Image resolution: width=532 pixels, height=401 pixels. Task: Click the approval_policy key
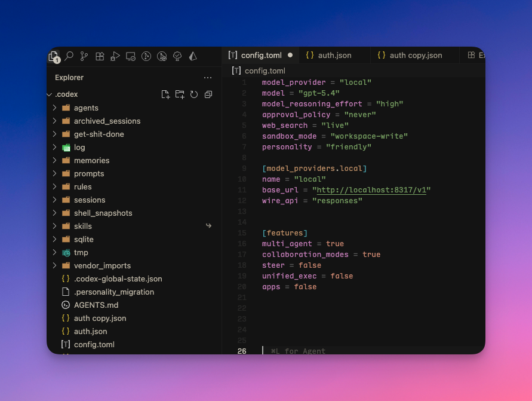point(296,115)
